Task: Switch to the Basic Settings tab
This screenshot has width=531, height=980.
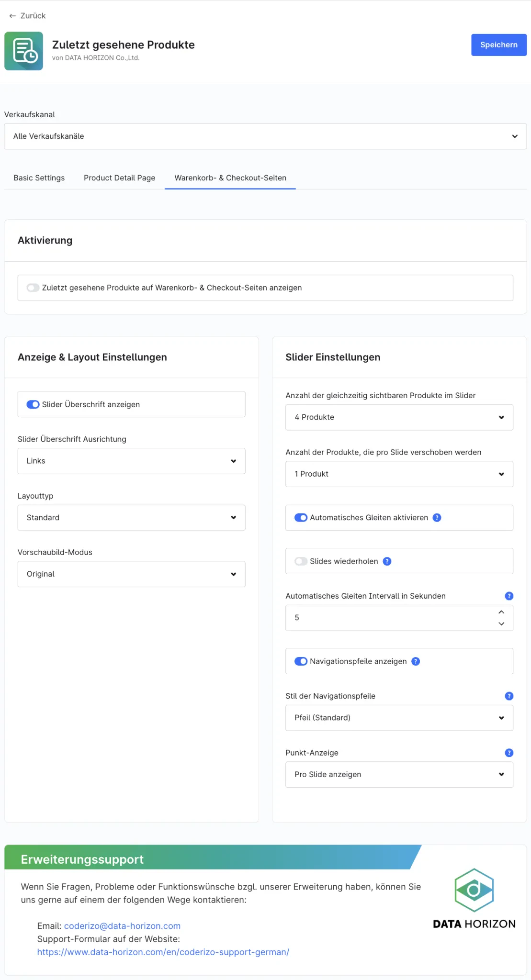Action: pos(39,178)
